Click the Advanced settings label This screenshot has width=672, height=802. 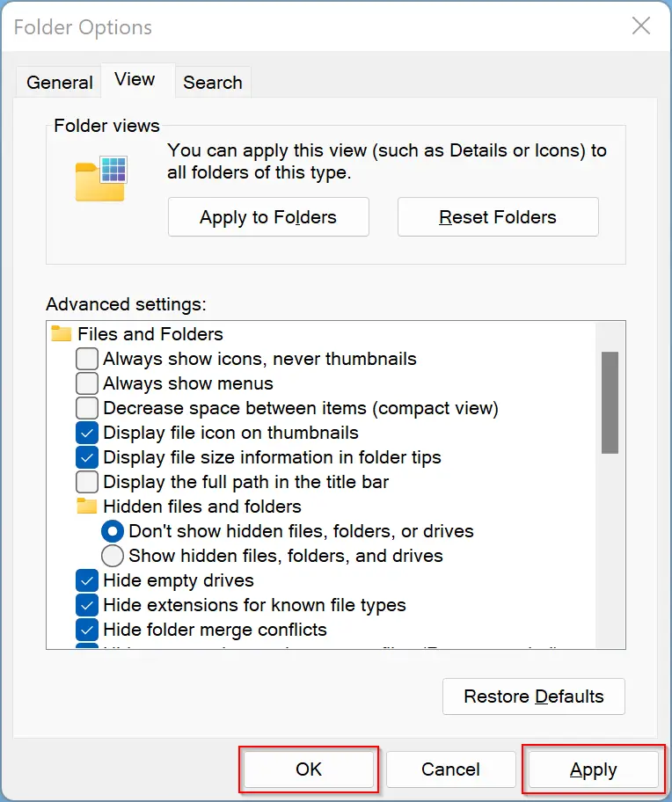click(126, 304)
